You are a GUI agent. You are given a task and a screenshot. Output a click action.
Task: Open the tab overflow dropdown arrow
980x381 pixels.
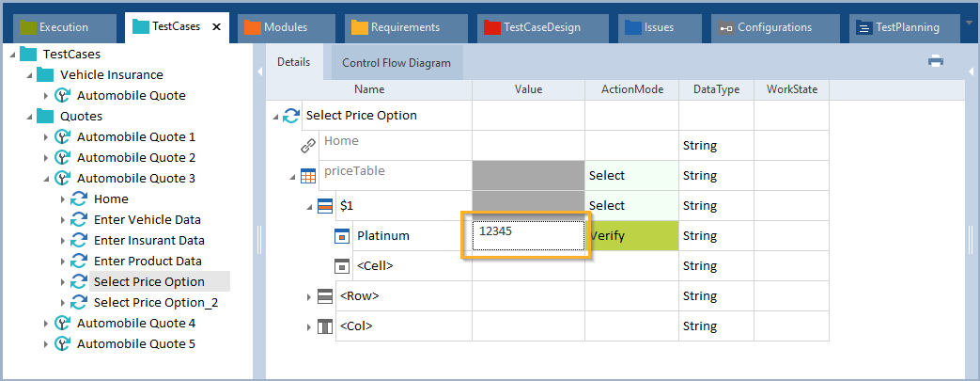968,21
